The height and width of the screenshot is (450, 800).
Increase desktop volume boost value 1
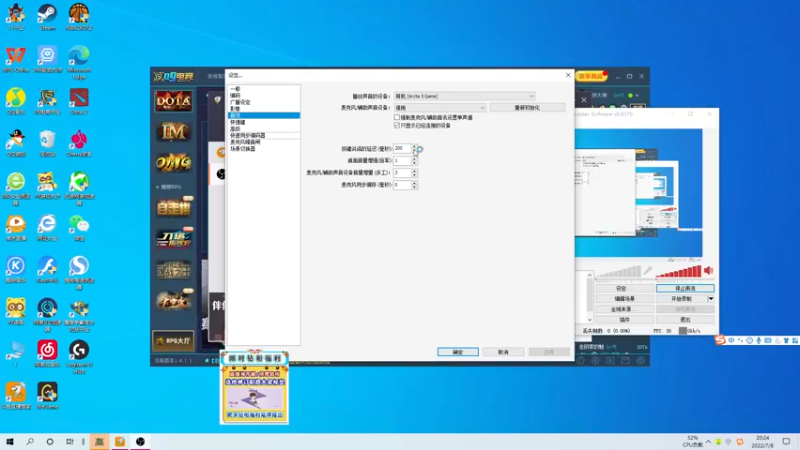coord(414,158)
